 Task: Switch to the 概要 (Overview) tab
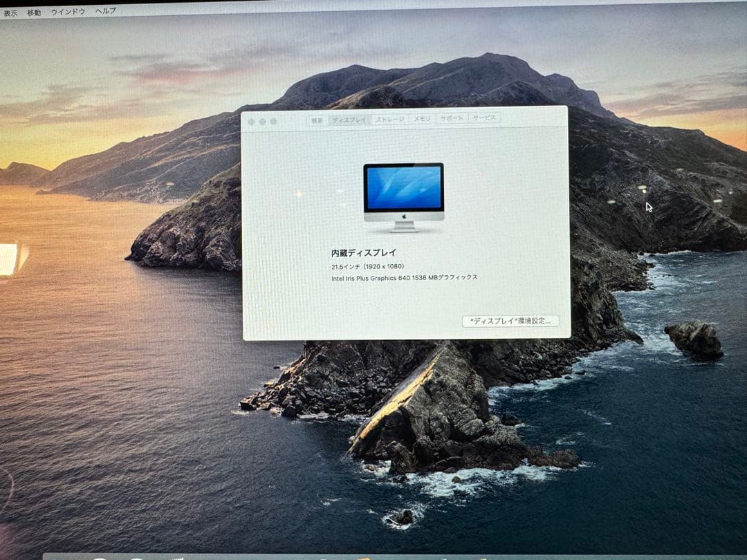[318, 119]
